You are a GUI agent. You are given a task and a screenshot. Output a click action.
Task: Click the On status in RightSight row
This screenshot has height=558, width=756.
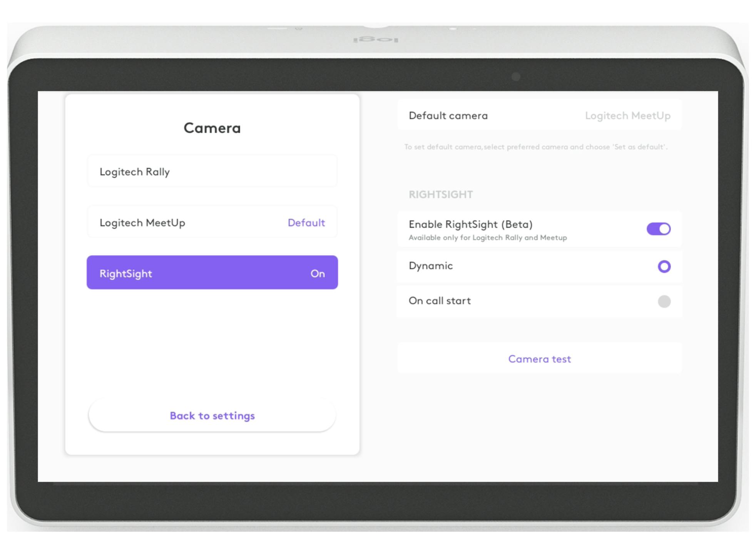[x=318, y=274]
